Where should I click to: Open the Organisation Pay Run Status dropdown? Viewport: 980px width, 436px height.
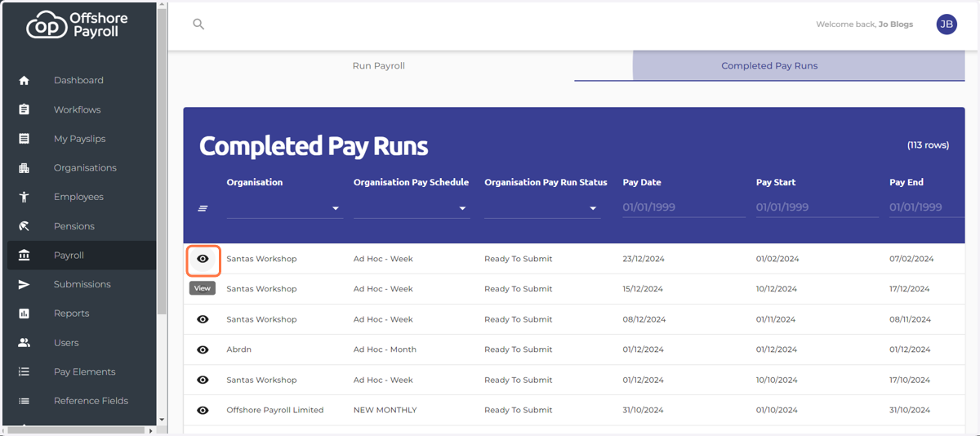point(542,208)
